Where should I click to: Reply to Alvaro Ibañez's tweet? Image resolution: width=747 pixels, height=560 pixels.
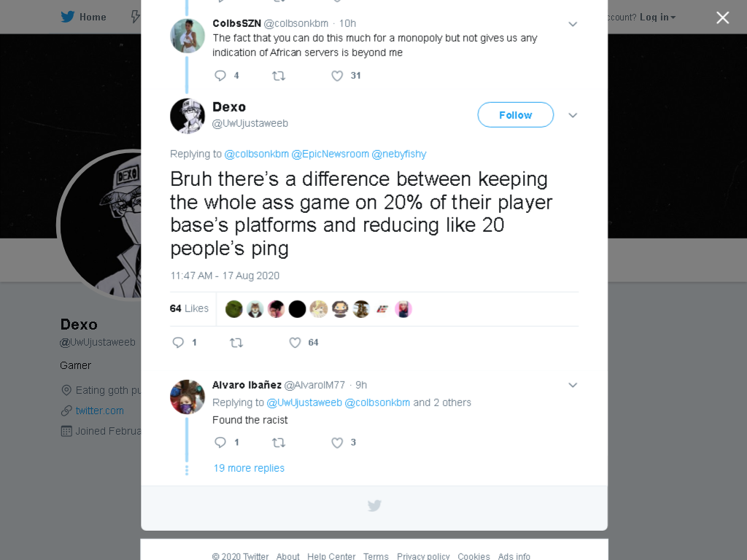(x=220, y=443)
